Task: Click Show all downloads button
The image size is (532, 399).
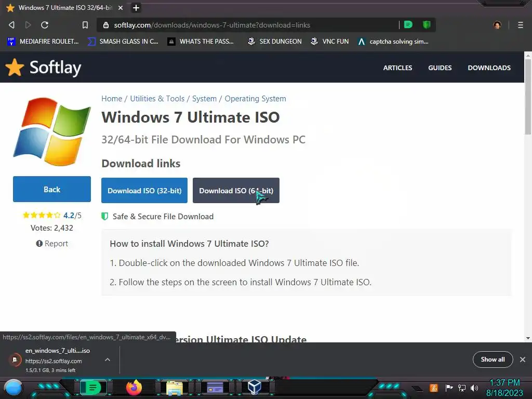Action: [x=493, y=360]
